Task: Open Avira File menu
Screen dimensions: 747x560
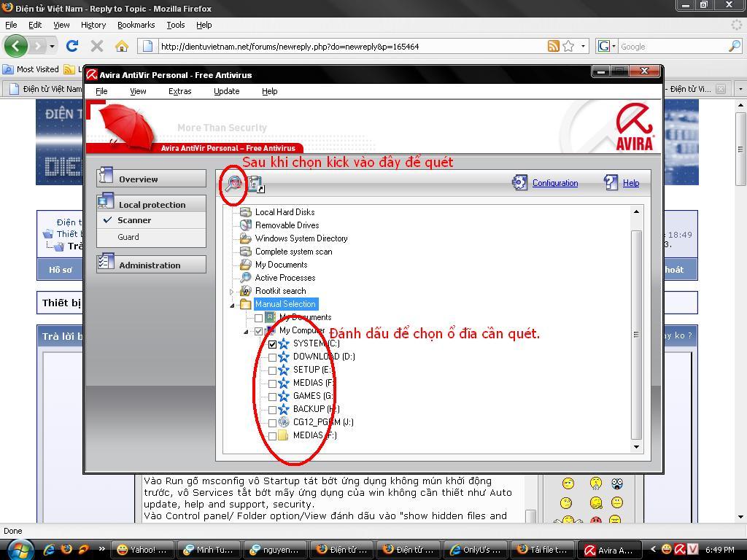Action: (x=101, y=91)
